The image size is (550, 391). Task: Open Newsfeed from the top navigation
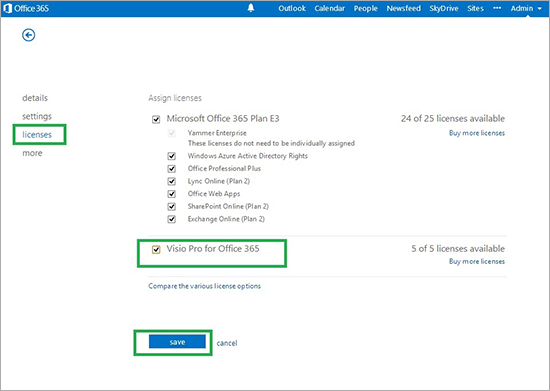pos(403,8)
